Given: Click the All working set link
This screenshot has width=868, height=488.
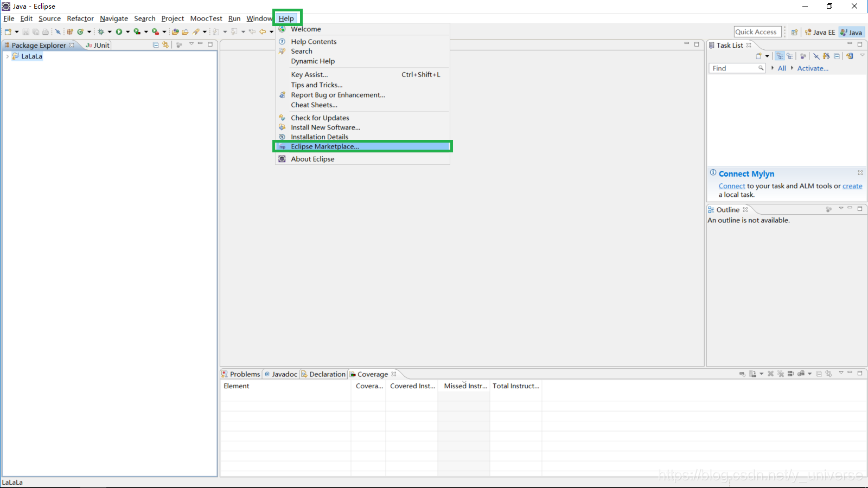Looking at the screenshot, I should [x=782, y=68].
